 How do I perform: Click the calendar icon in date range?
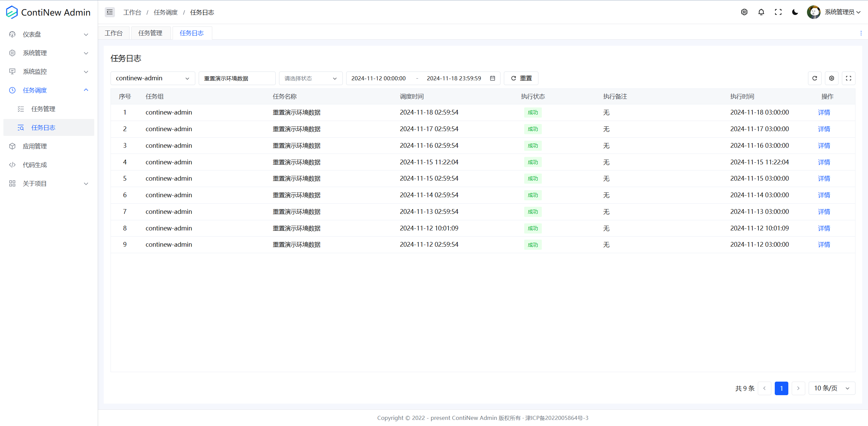coord(493,78)
